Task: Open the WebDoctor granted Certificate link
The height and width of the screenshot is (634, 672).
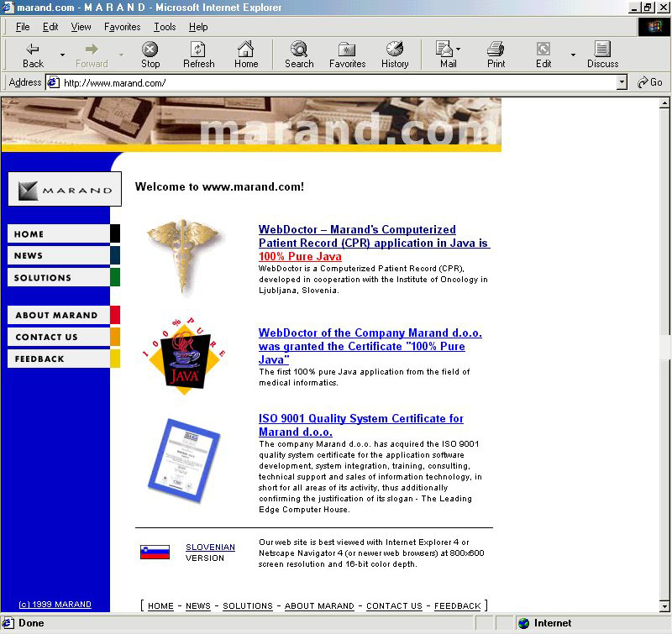Action: coord(370,346)
